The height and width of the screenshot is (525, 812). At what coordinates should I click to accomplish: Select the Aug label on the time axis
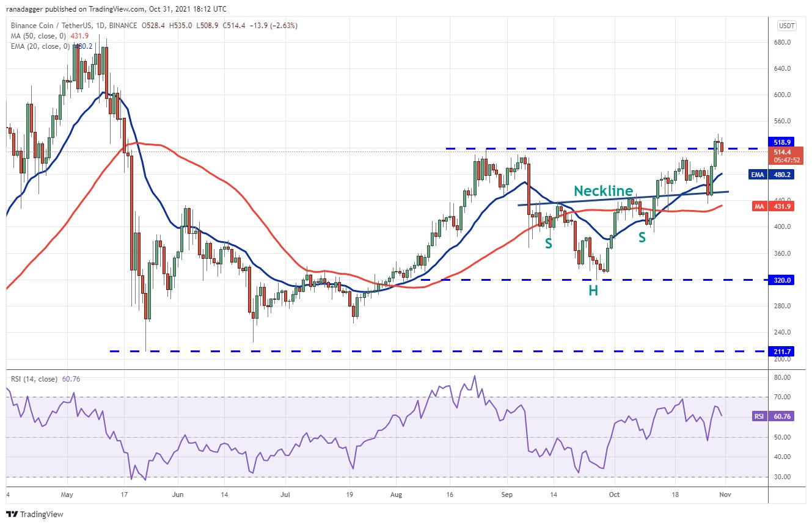[x=396, y=493]
